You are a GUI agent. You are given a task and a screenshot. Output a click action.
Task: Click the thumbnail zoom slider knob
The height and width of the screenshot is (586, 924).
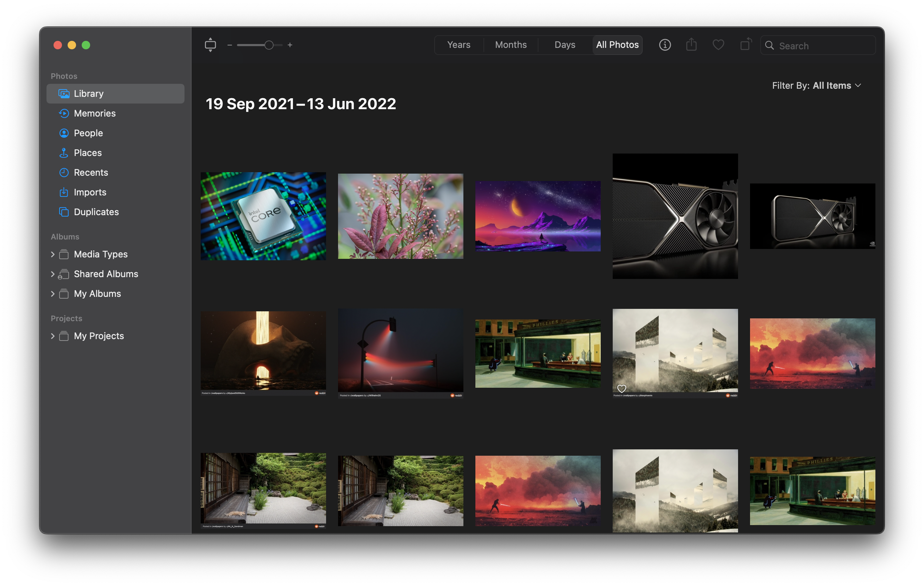click(x=269, y=45)
